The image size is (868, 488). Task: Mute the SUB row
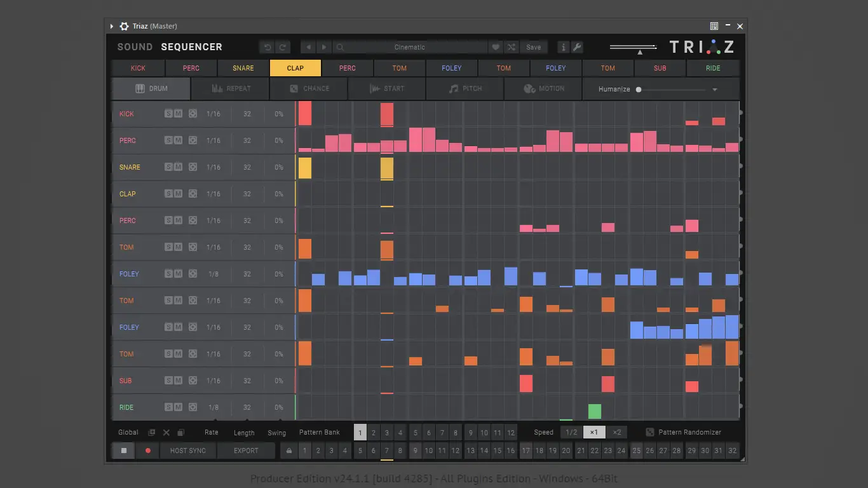[x=179, y=381]
